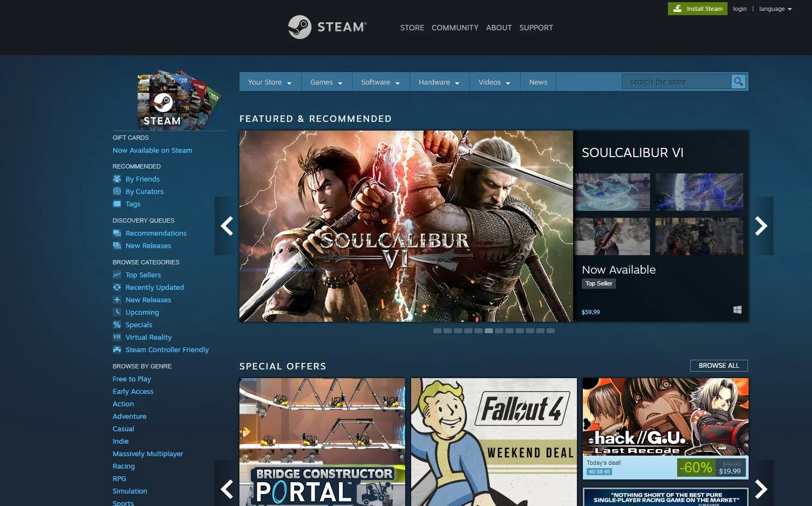Click the By Friends icon
This screenshot has width=812, height=506.
tap(117, 179)
